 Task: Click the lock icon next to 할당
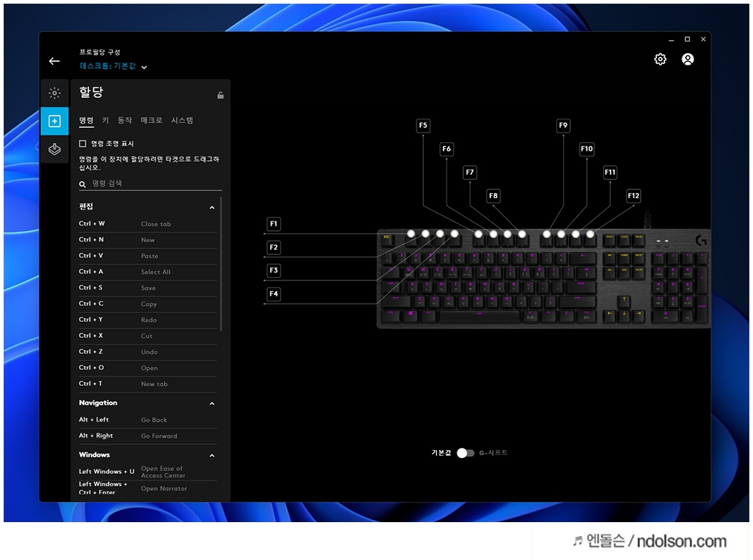[x=221, y=95]
